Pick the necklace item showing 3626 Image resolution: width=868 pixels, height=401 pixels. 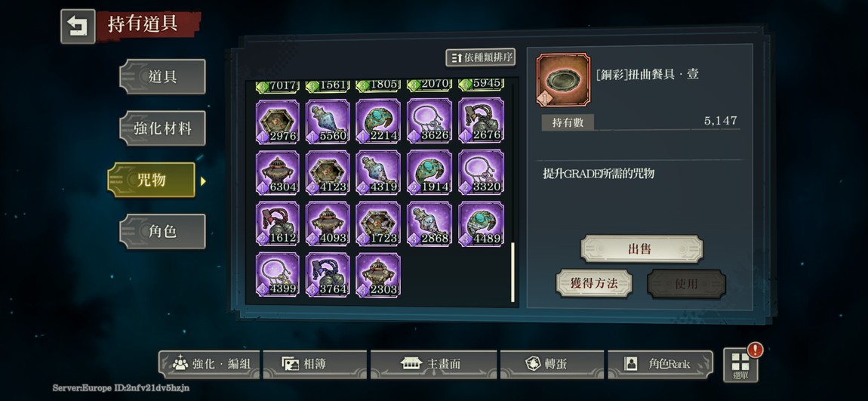click(429, 122)
